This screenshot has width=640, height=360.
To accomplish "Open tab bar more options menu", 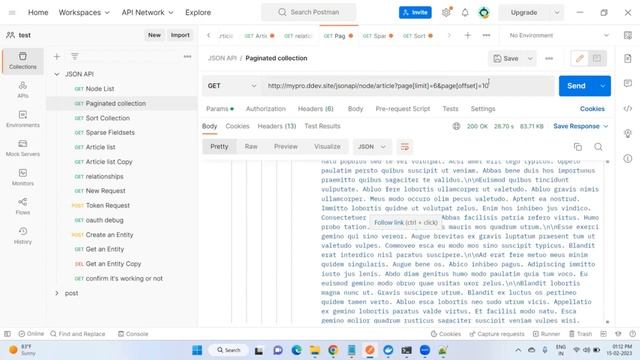I will [486, 36].
